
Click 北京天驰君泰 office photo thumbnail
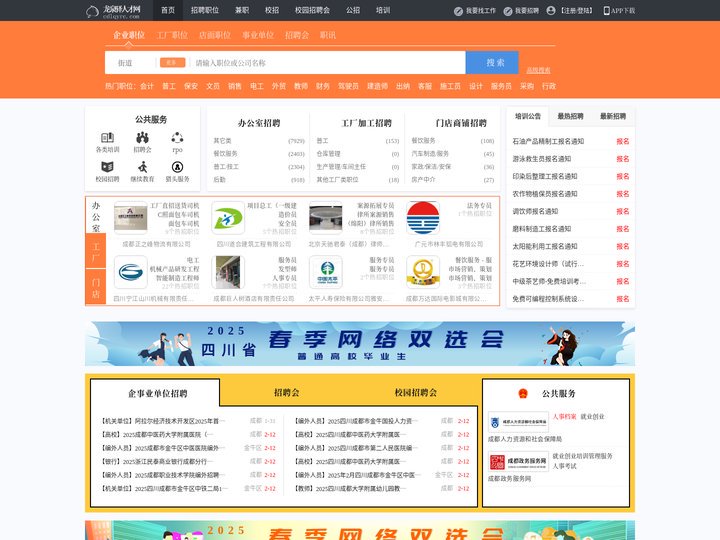326,218
